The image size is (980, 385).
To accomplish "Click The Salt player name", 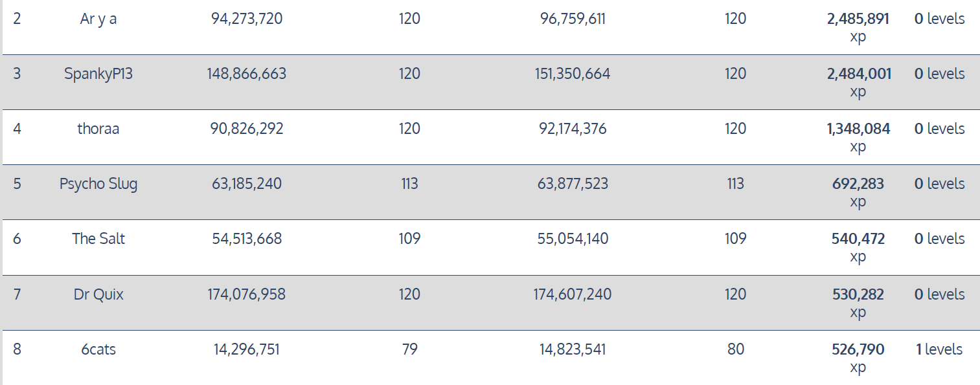I will [x=98, y=239].
